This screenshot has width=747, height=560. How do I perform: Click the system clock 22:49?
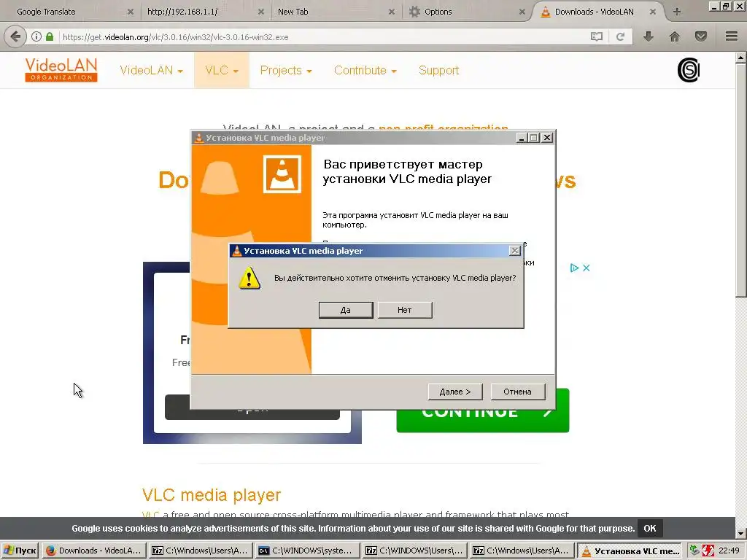tap(729, 551)
